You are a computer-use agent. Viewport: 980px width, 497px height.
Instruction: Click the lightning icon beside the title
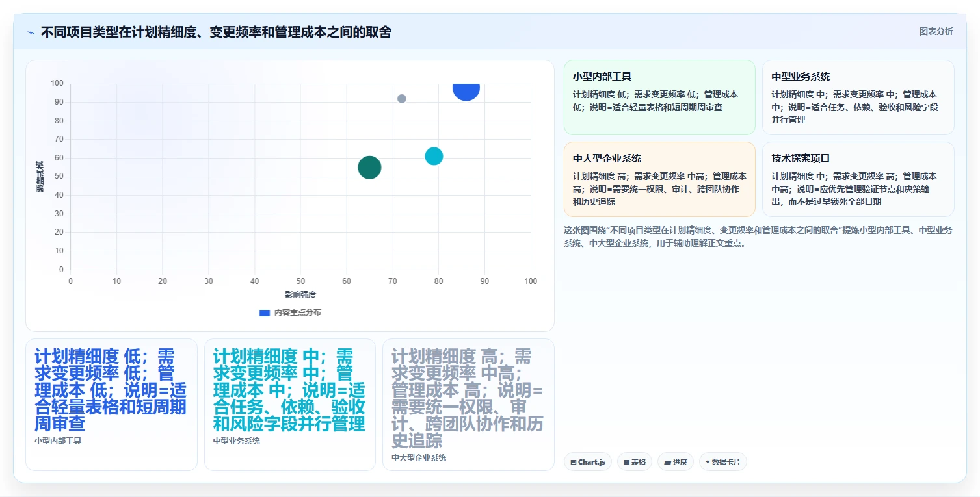point(31,32)
